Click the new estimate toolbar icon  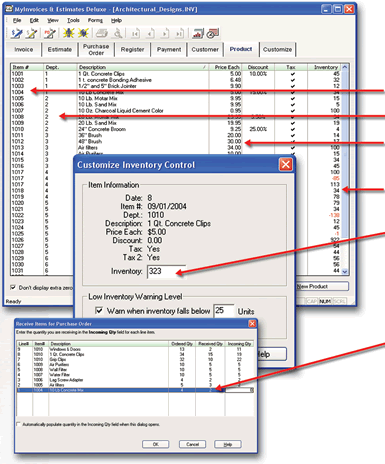(x=31, y=33)
